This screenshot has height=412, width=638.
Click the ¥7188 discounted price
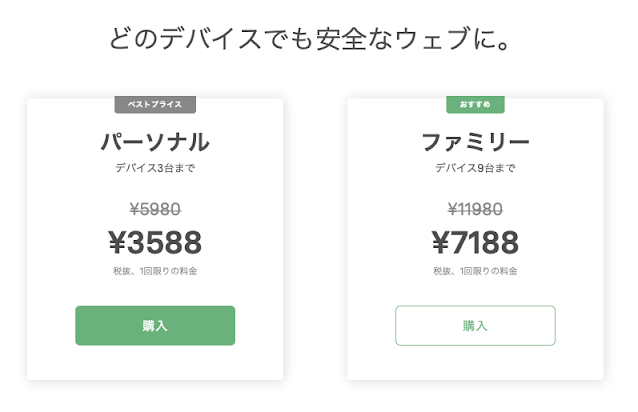pos(475,242)
